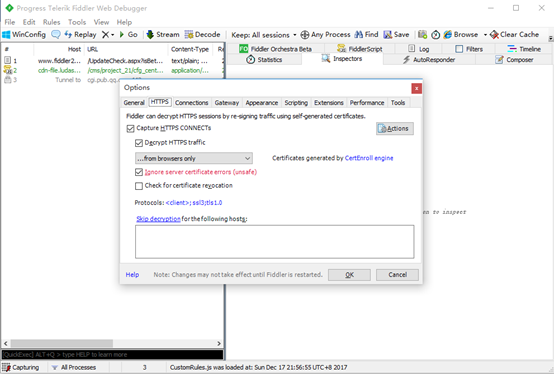This screenshot has height=374, width=554.
Task: Select the Connections tab in Options
Action: (191, 102)
